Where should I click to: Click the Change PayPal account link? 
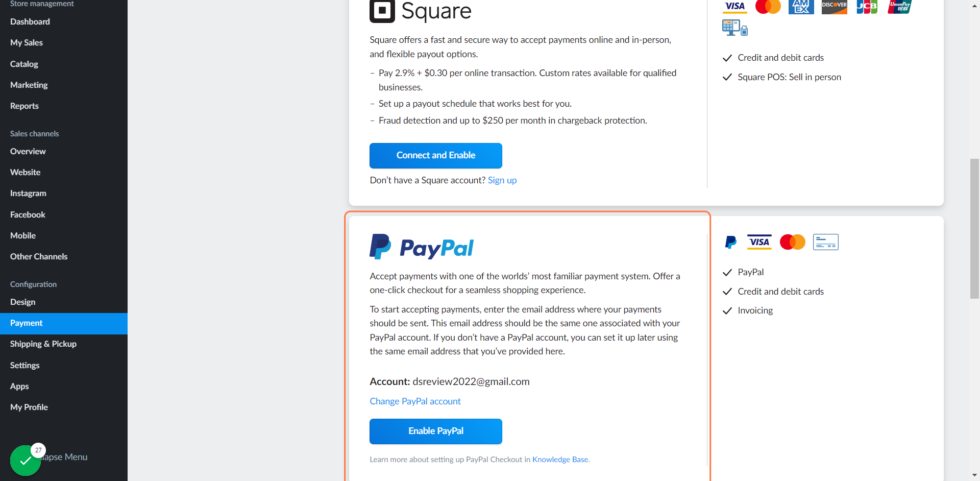415,401
